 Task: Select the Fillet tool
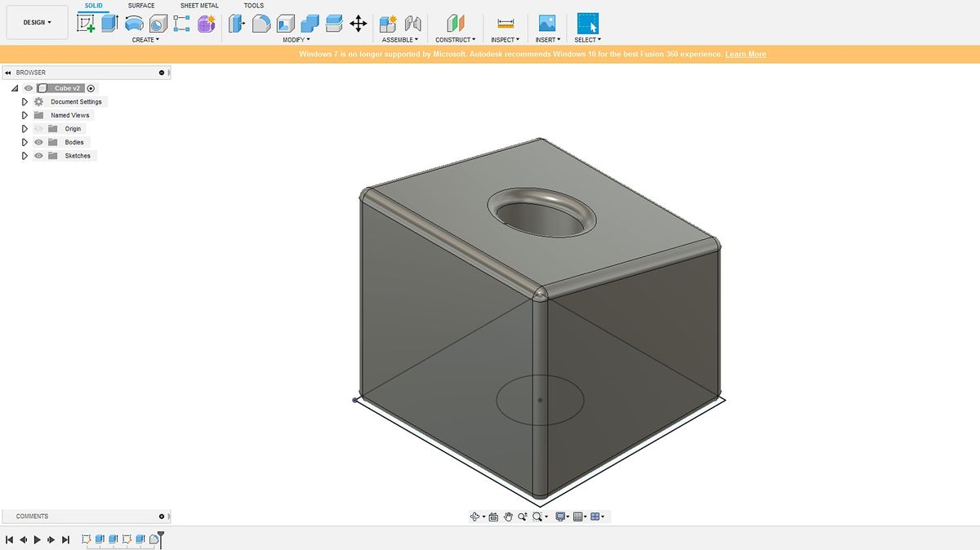(x=261, y=22)
